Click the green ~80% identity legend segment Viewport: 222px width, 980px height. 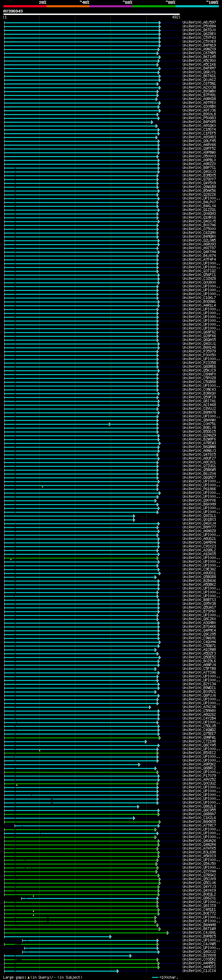(x=154, y=7)
